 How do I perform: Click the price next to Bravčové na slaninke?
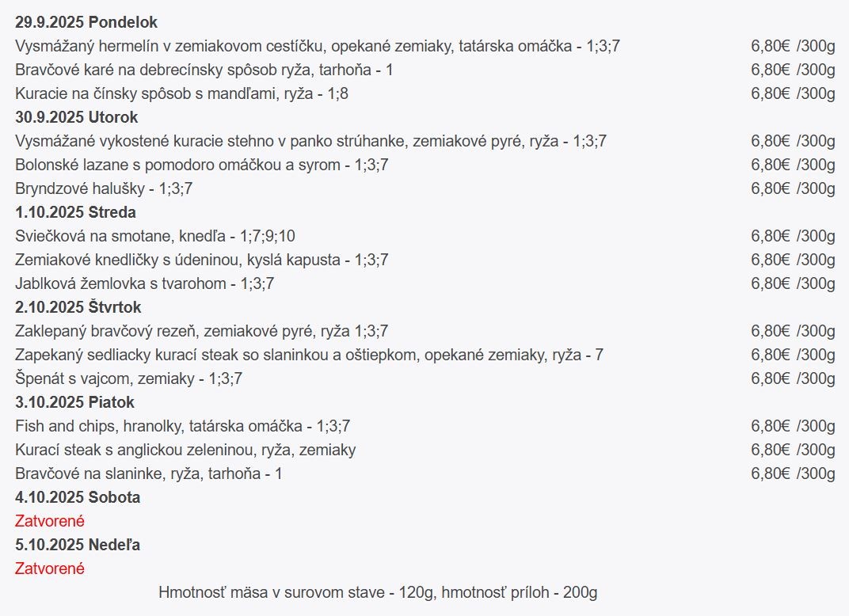[793, 473]
